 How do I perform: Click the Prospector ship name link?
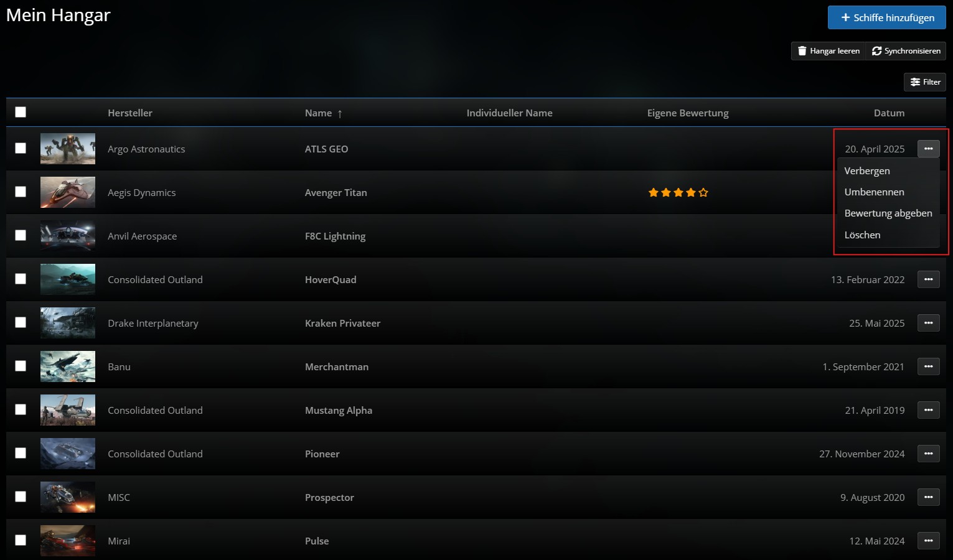[329, 498]
